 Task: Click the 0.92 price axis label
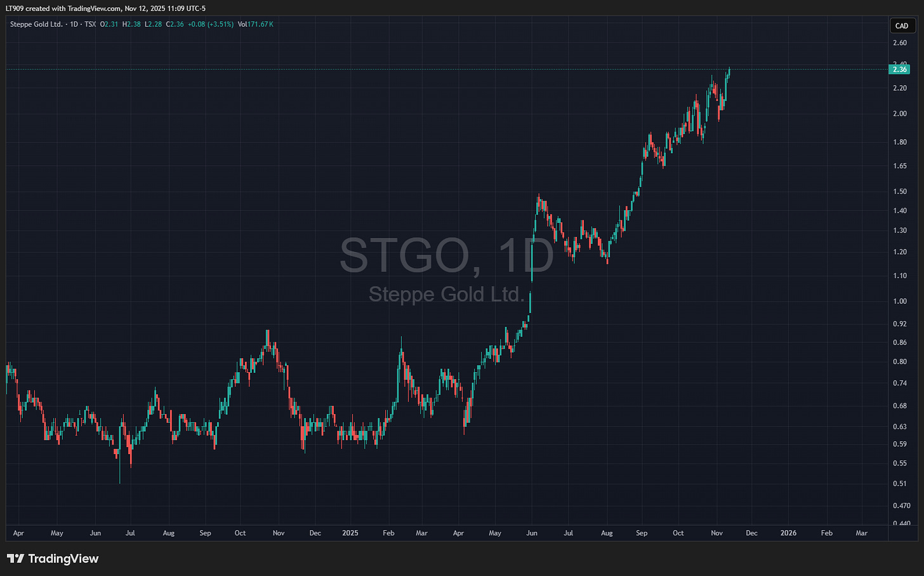[900, 324]
